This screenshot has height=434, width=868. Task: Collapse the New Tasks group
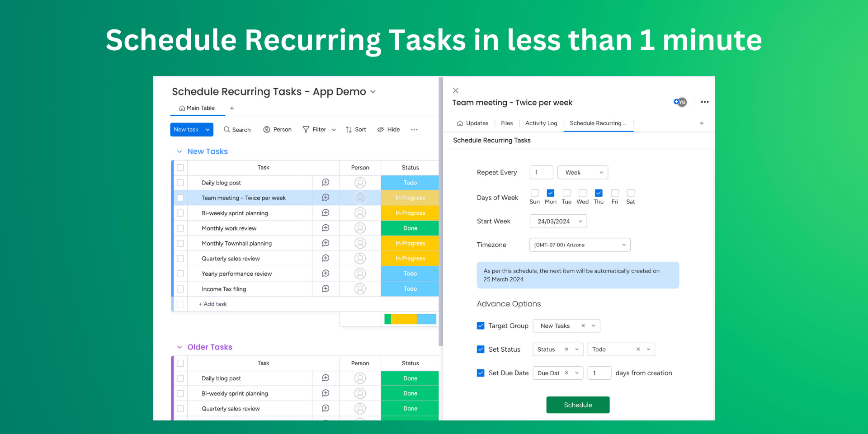pyautogui.click(x=179, y=151)
